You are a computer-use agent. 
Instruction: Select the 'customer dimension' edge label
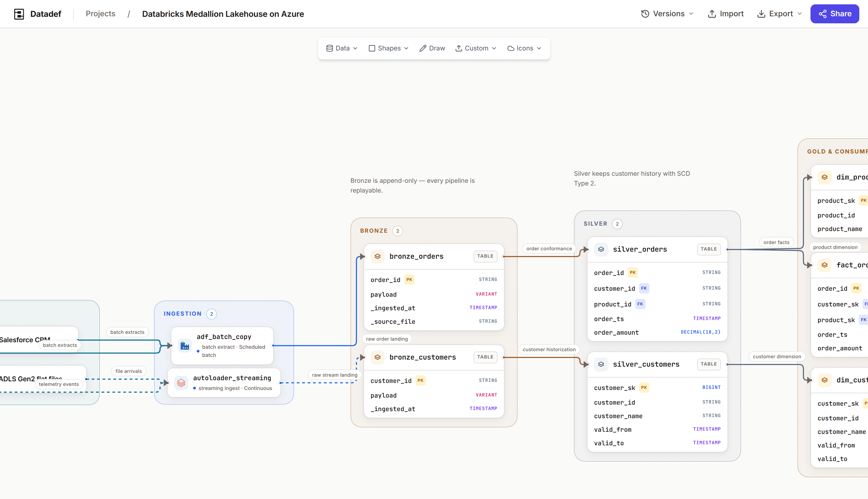[x=777, y=356]
